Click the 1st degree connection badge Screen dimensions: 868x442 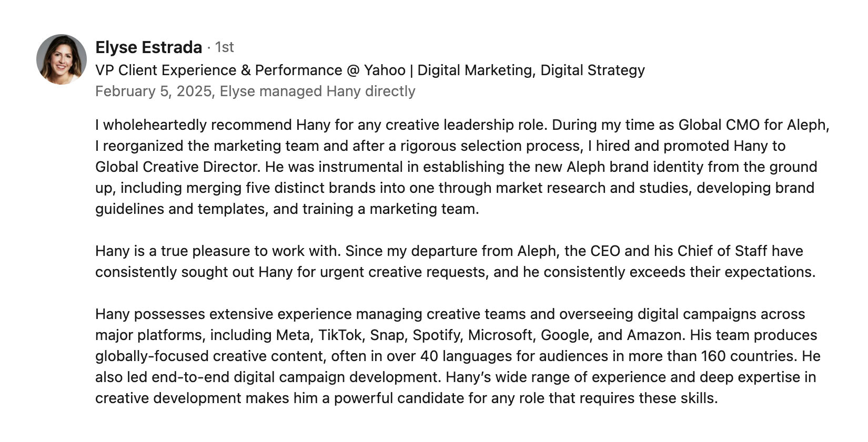pos(225,47)
